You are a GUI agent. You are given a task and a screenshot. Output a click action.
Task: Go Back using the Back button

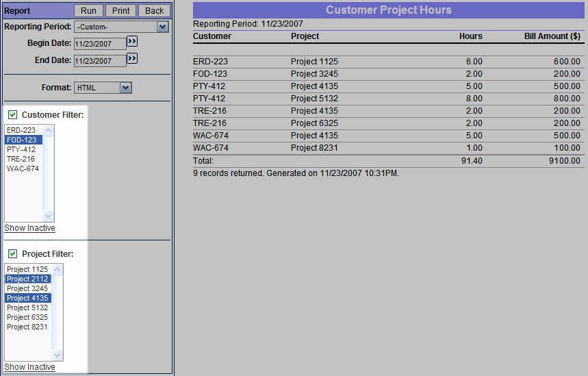[x=154, y=11]
